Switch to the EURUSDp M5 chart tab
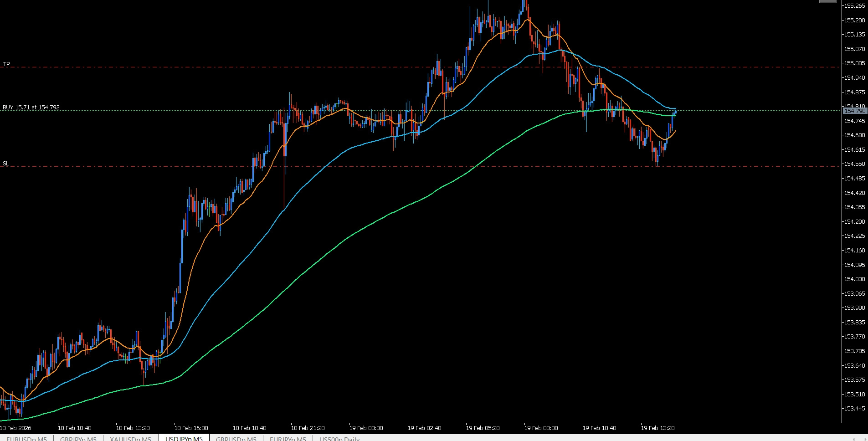 (x=26, y=438)
